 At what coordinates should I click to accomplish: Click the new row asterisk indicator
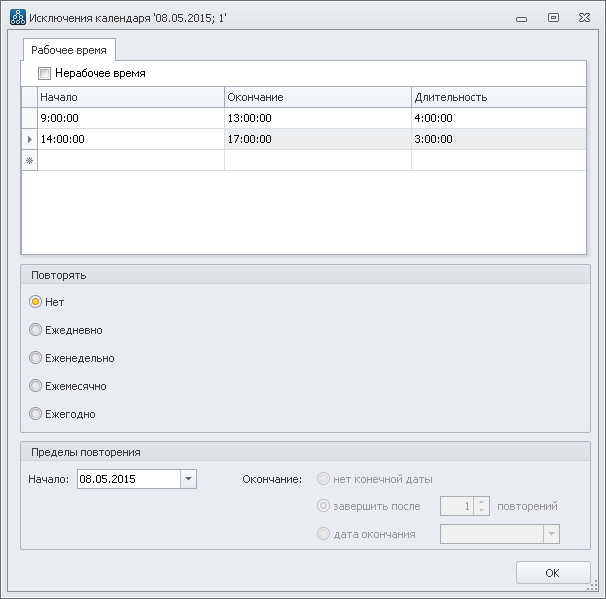(x=29, y=160)
